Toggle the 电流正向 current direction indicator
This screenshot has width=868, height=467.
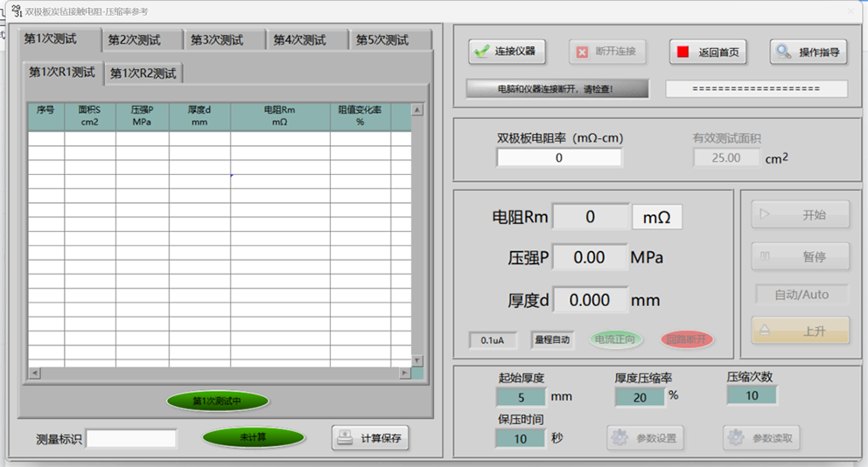click(x=615, y=340)
